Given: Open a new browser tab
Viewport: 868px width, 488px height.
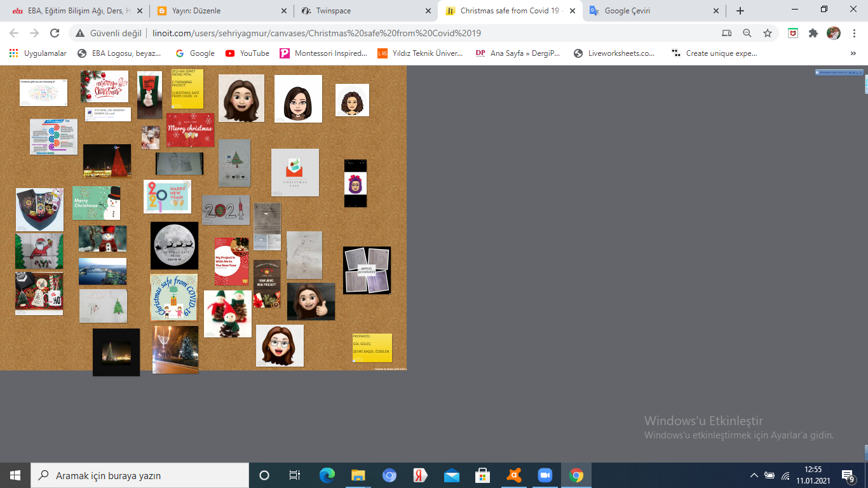Looking at the screenshot, I should [740, 11].
